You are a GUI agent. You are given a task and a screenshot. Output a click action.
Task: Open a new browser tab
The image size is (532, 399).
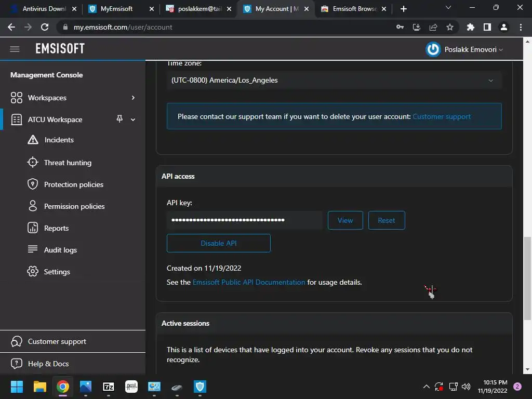[403, 9]
